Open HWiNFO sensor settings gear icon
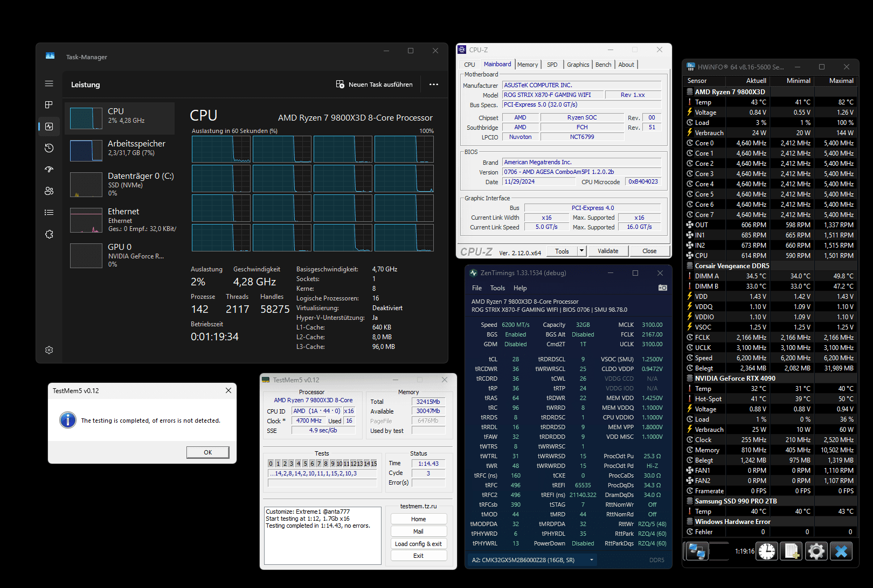This screenshot has width=873, height=588. click(x=816, y=551)
